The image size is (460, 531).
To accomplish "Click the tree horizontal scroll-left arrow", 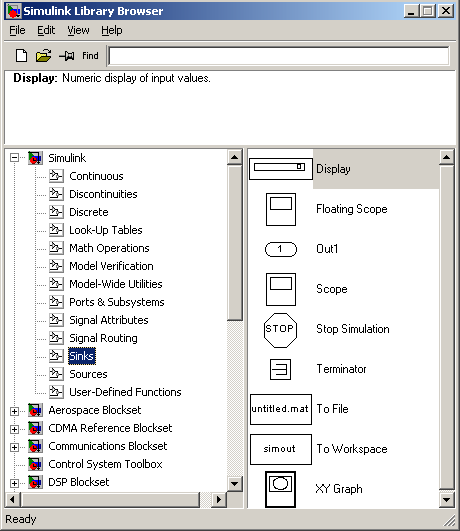I will pyautogui.click(x=13, y=500).
